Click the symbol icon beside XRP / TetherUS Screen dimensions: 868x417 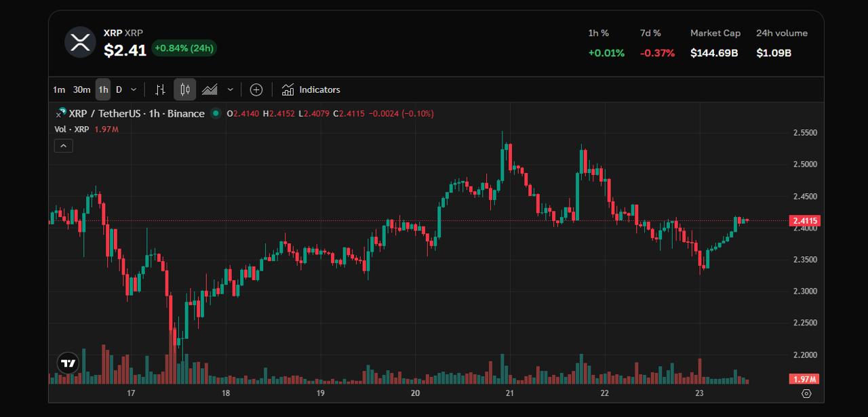61,113
